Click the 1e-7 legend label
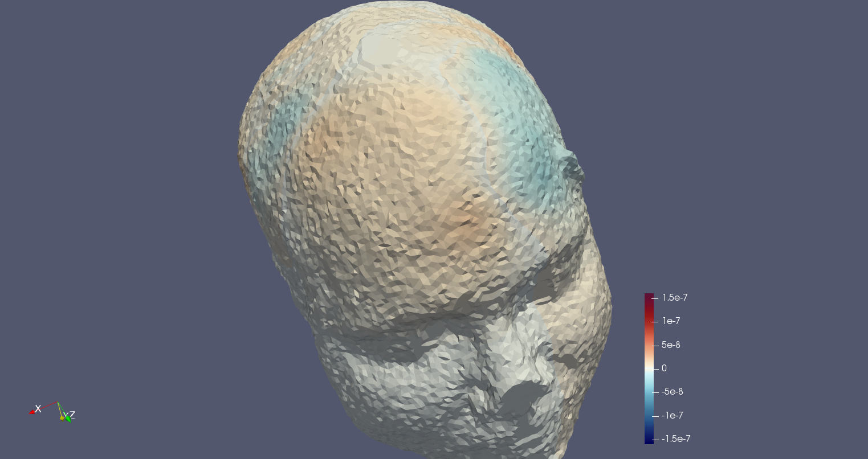The image size is (868, 459). click(671, 321)
